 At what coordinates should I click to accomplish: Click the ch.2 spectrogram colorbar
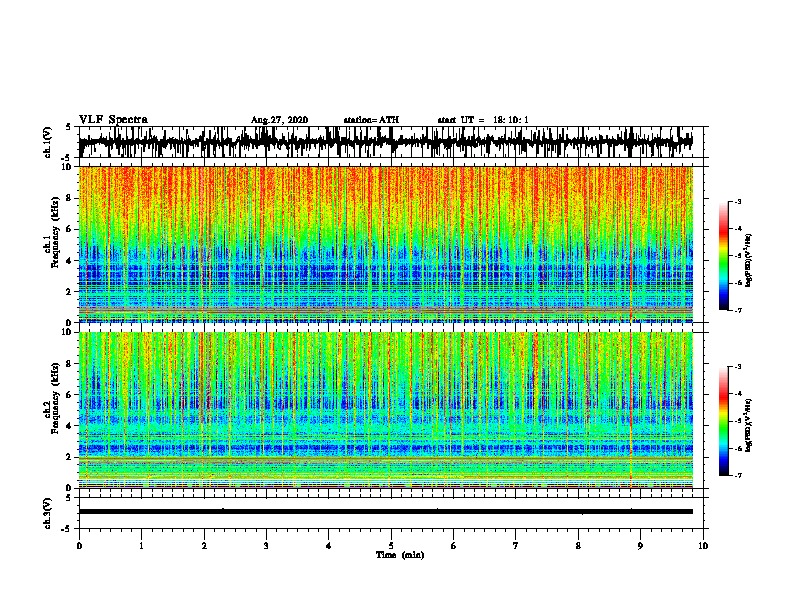click(723, 421)
